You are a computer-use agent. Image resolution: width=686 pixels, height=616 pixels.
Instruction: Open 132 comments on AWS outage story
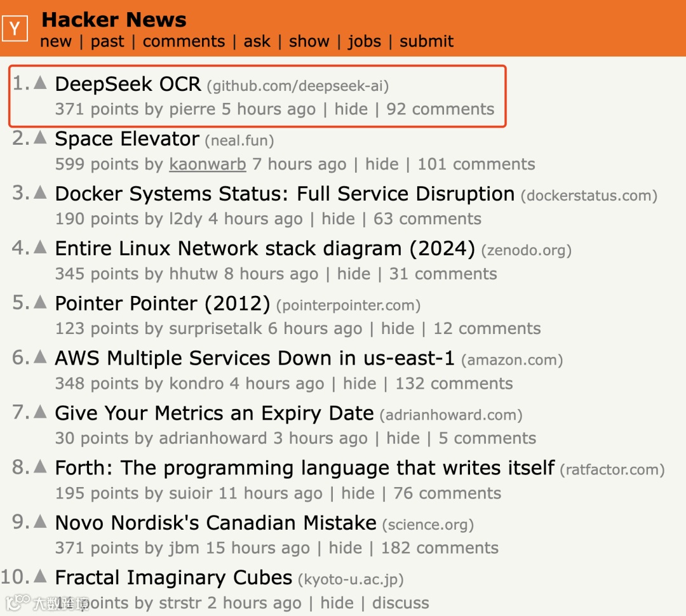tap(454, 384)
